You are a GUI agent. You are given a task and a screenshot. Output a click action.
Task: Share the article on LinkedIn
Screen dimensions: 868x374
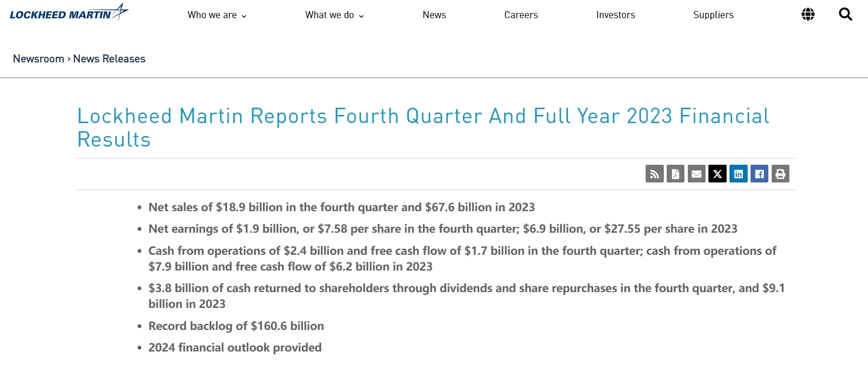(739, 174)
